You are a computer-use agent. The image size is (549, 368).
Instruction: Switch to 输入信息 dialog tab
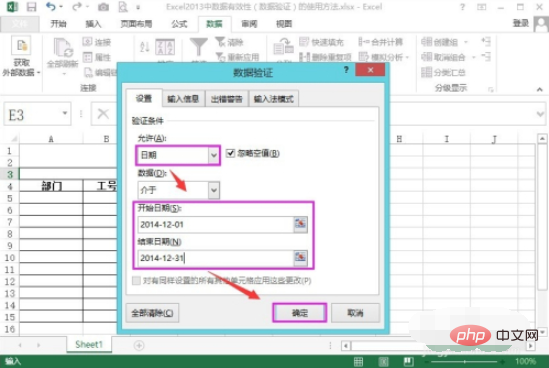(183, 99)
